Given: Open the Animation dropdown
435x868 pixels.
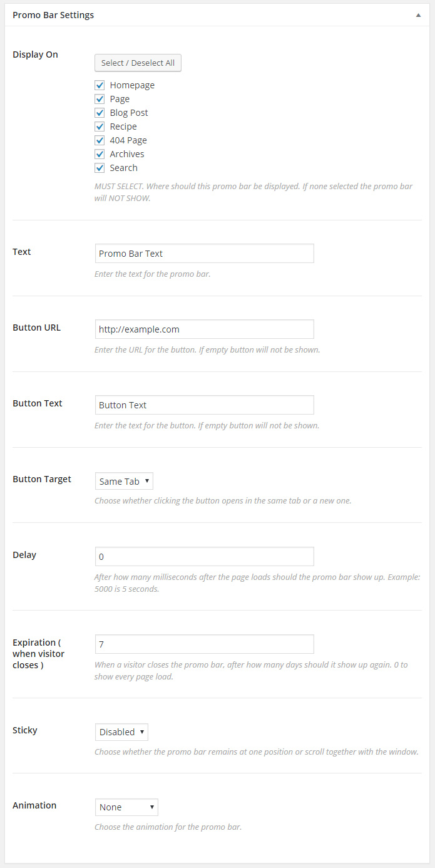Looking at the screenshot, I should pyautogui.click(x=126, y=807).
